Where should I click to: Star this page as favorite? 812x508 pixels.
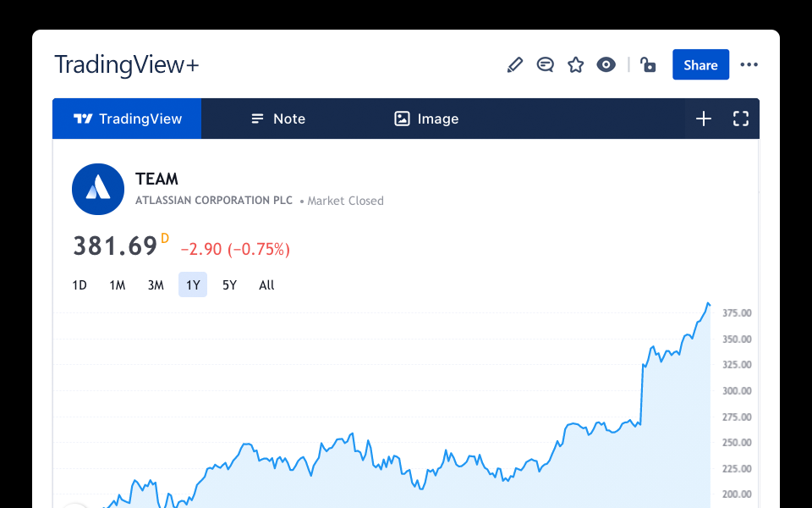576,65
